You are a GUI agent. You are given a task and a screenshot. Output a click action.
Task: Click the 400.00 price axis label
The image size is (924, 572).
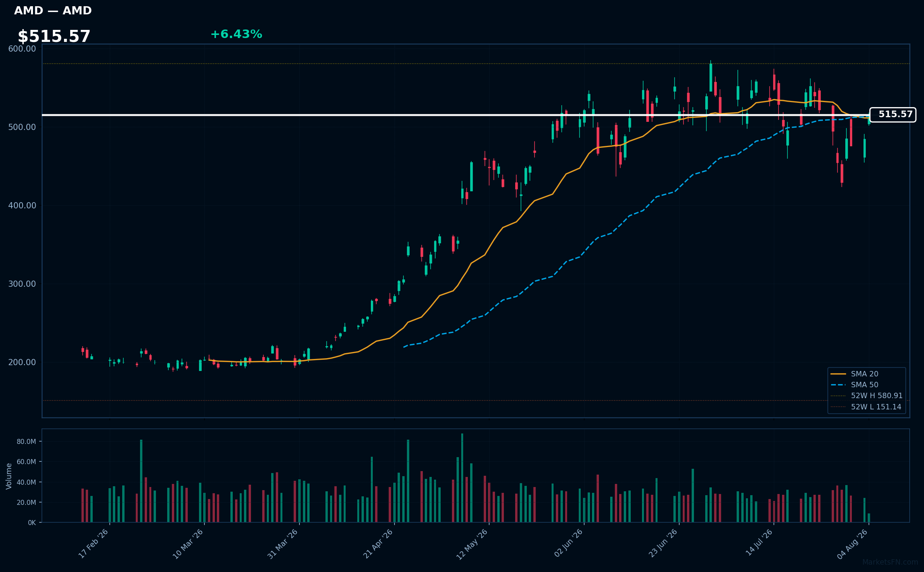pos(22,206)
